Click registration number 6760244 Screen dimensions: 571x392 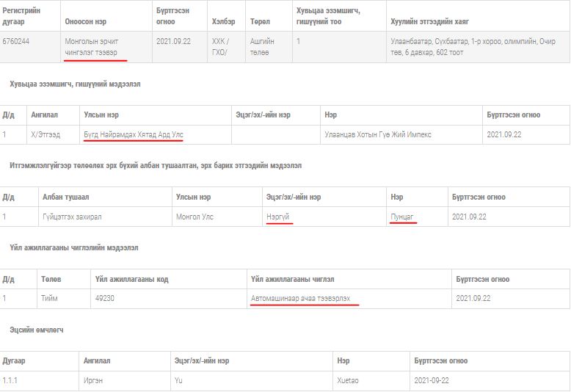[15, 41]
